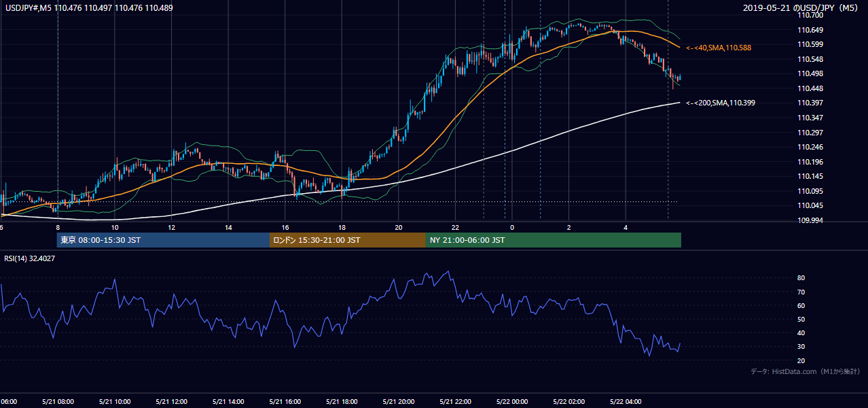Click the 5/21 08:00 time axis label
868x408 pixels.
[x=58, y=401]
